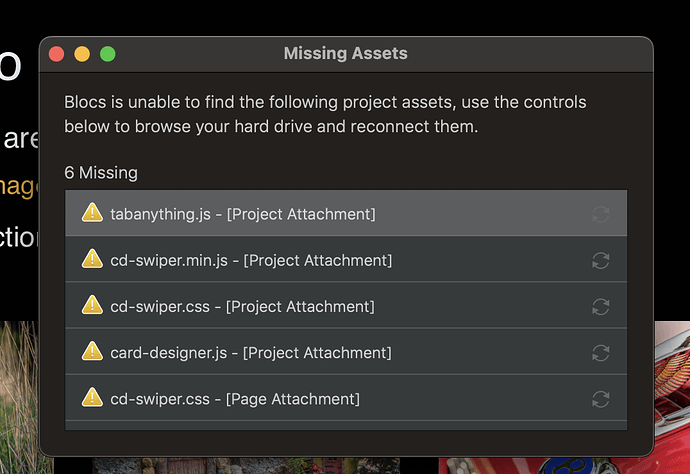The height and width of the screenshot is (474, 690).
Task: Click warning icon for cd-swiper.css Project Attachment
Action: coord(92,305)
